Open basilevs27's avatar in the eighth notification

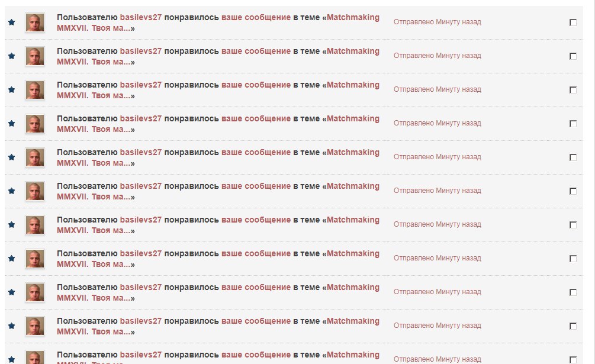coord(35,259)
